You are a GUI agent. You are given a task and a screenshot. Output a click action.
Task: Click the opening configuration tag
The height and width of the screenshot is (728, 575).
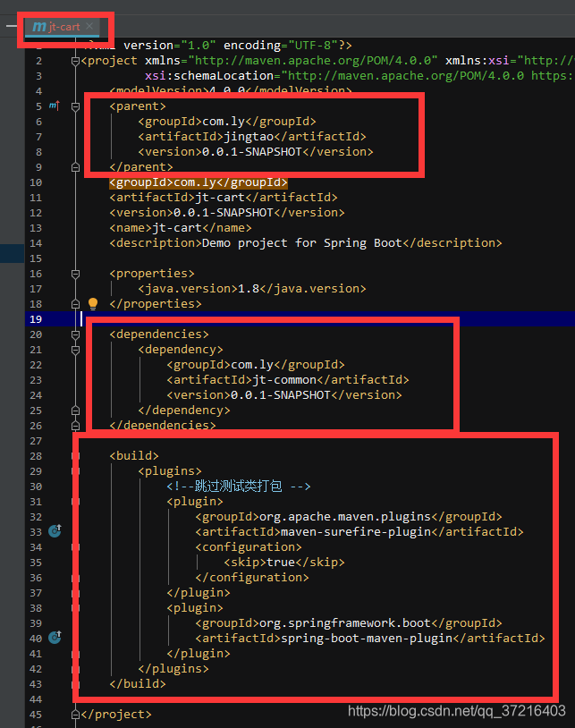(249, 547)
